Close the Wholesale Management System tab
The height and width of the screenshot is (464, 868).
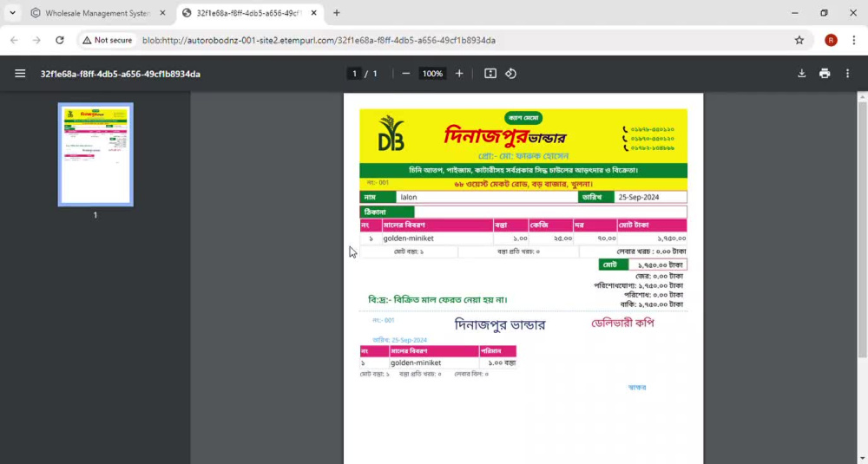click(162, 13)
